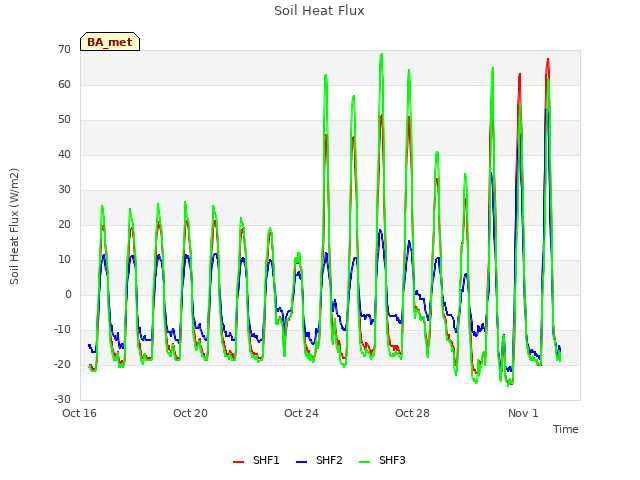Click the 70 y-axis tick label
Image resolution: width=640 pixels, height=480 pixels.
point(64,49)
